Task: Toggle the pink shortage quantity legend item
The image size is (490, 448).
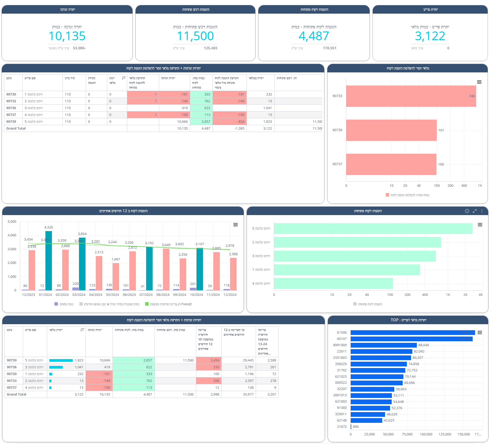Action: point(407,195)
